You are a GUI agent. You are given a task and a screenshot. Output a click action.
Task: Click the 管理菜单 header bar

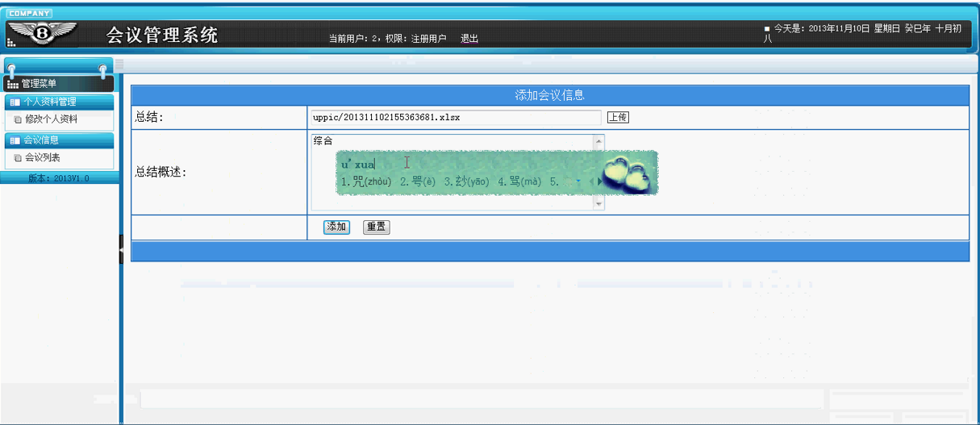pos(59,84)
